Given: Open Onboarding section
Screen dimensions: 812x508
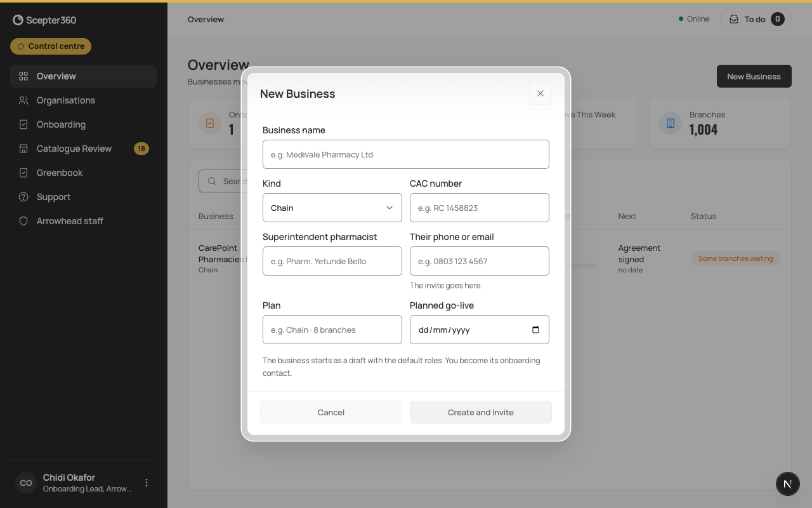Looking at the screenshot, I should 83,124.
